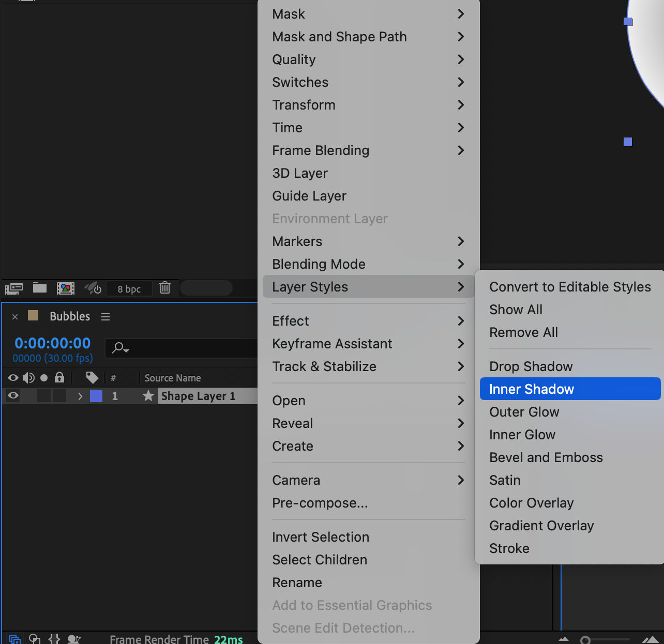Click the 8 bpc color depth button
Viewport: 664px width, 644px height.
point(129,289)
